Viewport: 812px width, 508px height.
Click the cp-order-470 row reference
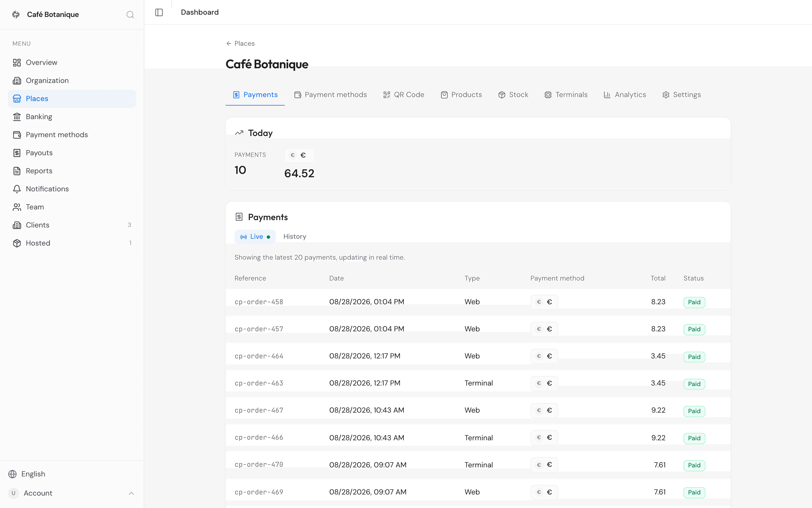point(259,465)
